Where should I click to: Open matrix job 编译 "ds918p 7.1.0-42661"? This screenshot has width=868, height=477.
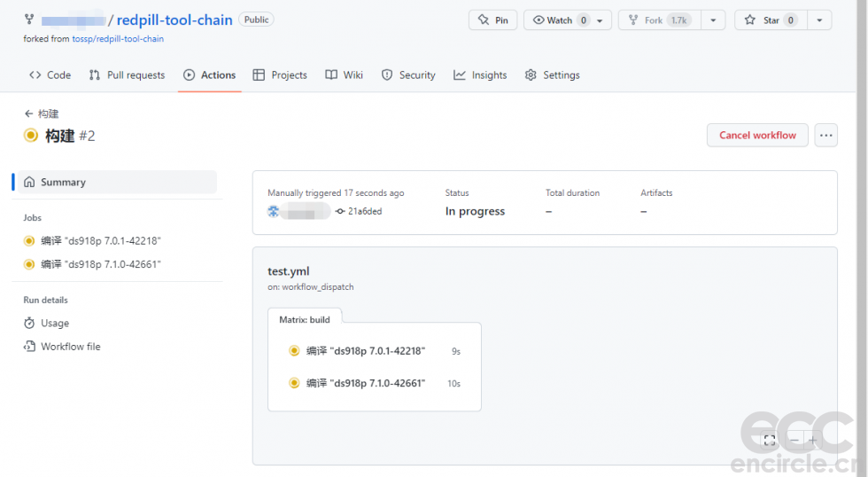click(x=374, y=383)
